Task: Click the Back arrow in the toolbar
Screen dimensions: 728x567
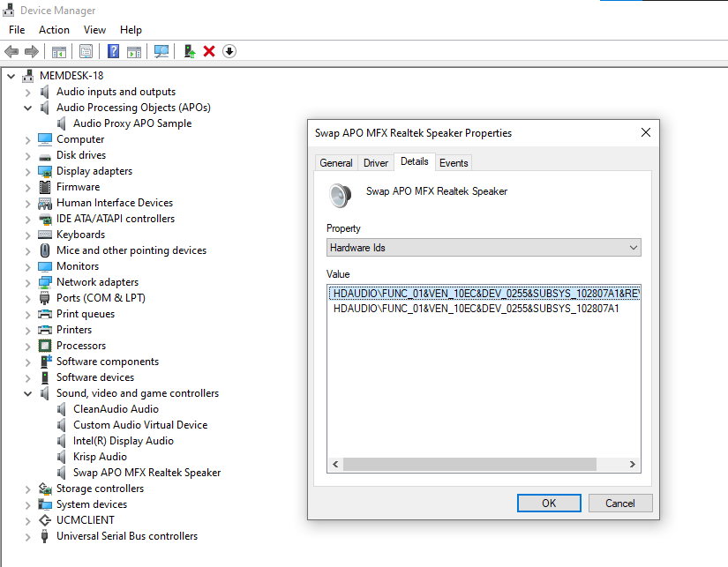Action: (11, 51)
